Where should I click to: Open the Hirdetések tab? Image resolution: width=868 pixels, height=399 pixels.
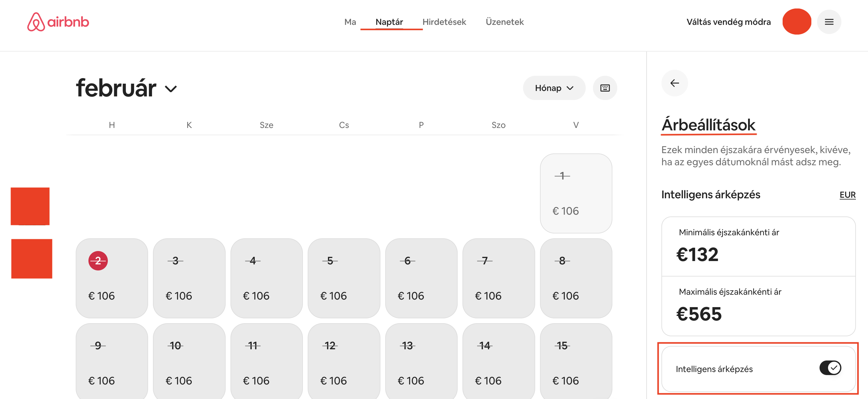(x=444, y=22)
